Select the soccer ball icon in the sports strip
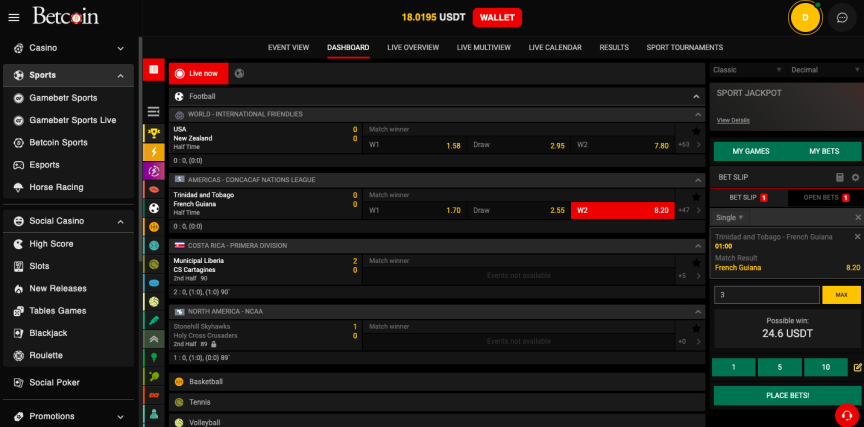Viewport: 864px width, 427px height. pyautogui.click(x=154, y=208)
